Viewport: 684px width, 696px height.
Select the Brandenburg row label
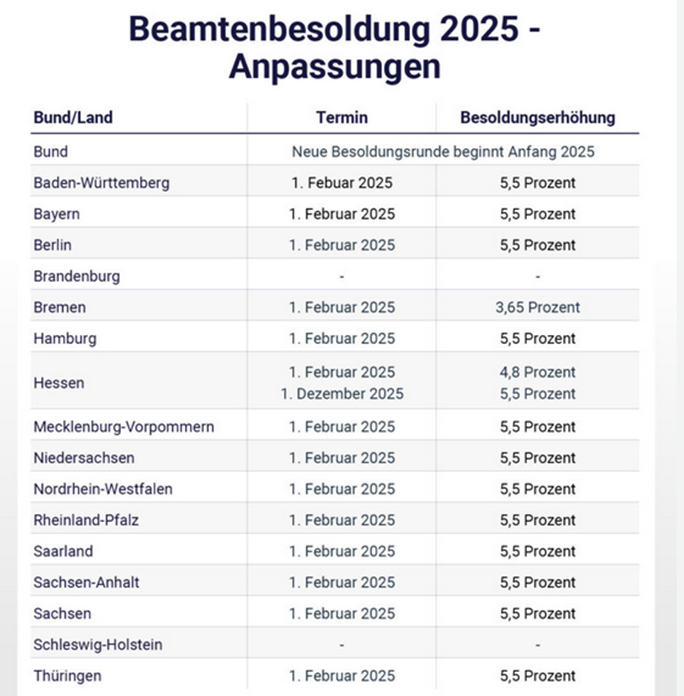coord(75,276)
